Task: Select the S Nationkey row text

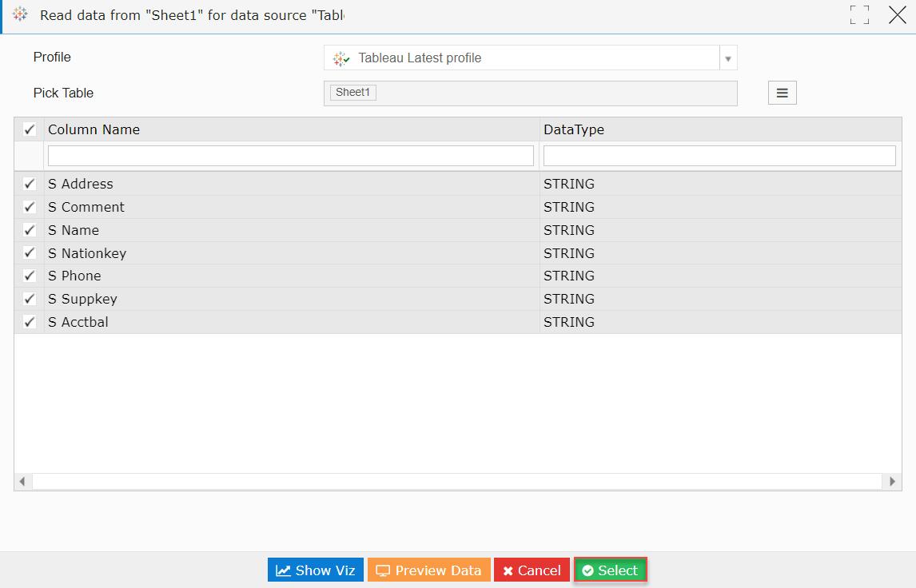Action: (x=87, y=253)
